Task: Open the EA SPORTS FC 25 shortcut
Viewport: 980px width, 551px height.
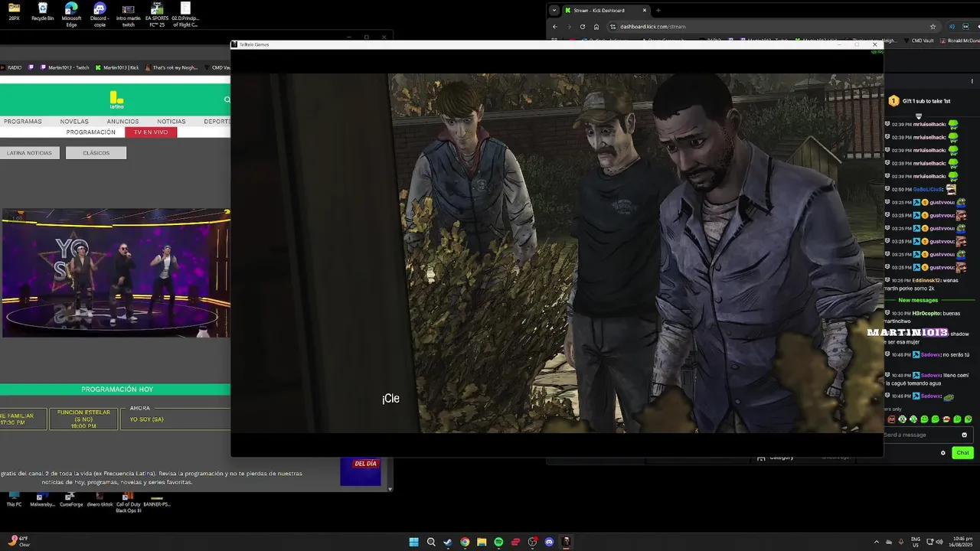Action: tap(157, 15)
